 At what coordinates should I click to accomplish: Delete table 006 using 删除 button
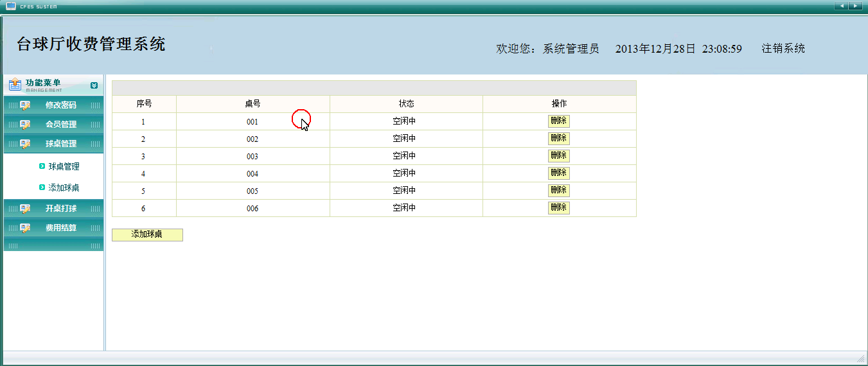pyautogui.click(x=559, y=207)
